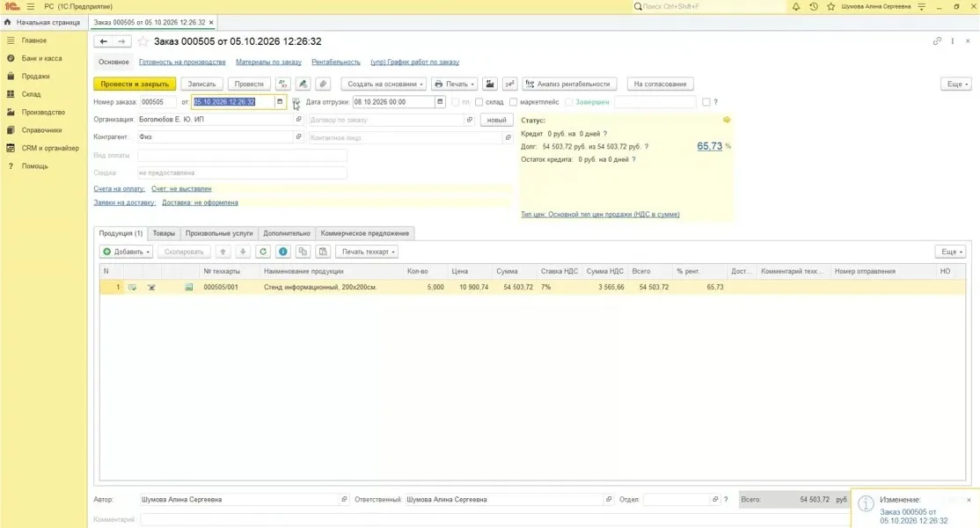The image size is (980, 528).
Task: Click the 'Записать' button
Action: click(201, 84)
